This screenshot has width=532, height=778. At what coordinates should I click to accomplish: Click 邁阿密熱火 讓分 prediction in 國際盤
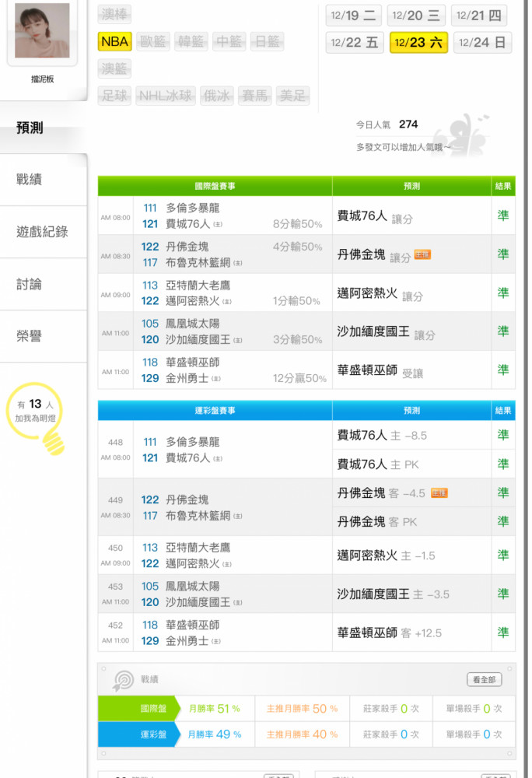click(x=380, y=294)
